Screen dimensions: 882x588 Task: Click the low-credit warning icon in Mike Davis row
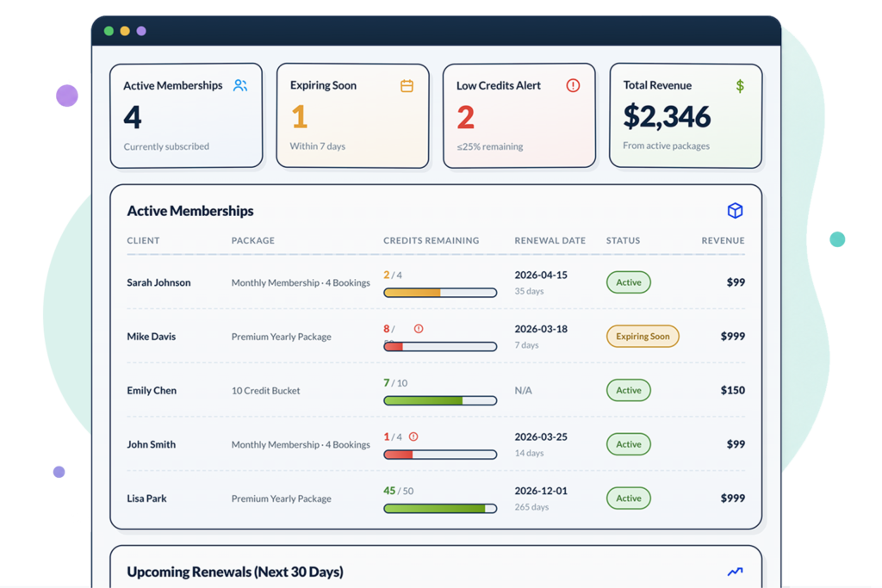[x=419, y=329]
